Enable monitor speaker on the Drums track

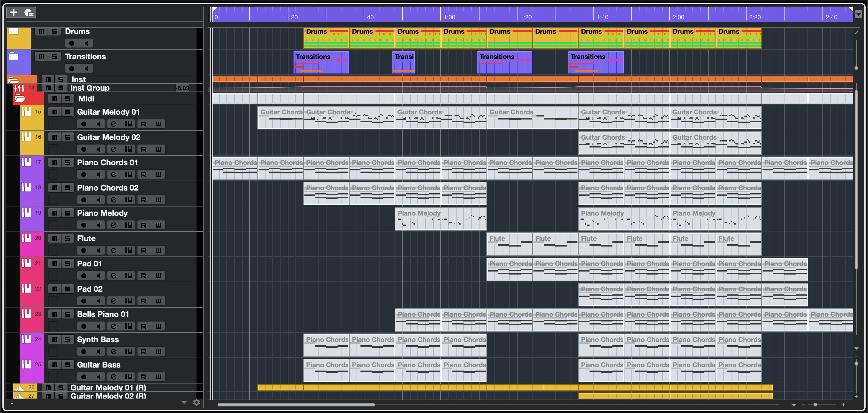point(86,43)
